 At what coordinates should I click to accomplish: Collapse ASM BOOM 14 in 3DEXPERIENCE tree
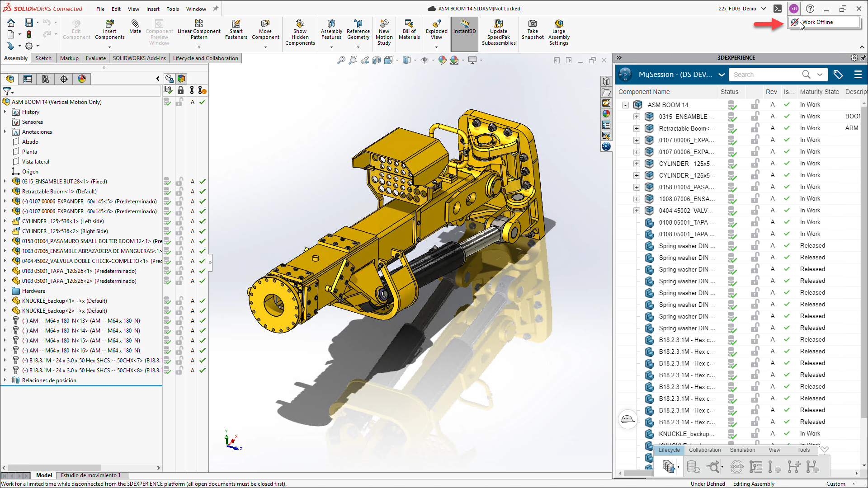point(625,105)
